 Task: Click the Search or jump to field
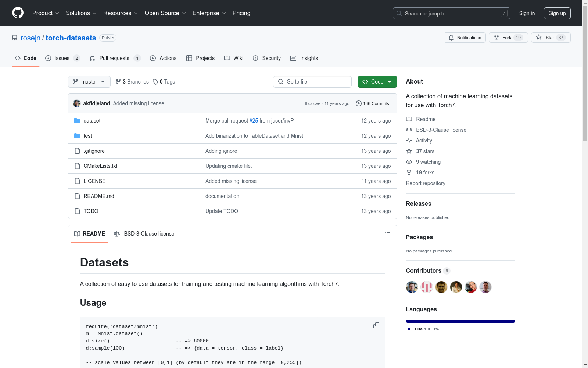pos(452,13)
